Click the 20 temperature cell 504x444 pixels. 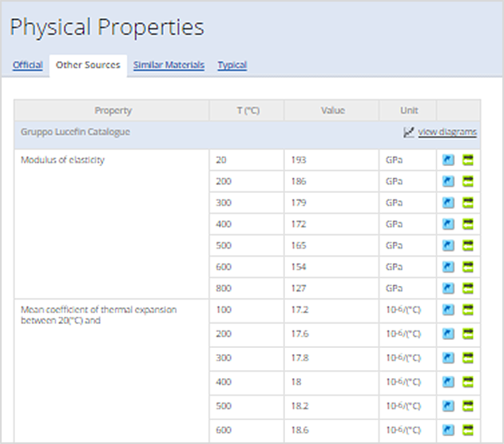247,160
